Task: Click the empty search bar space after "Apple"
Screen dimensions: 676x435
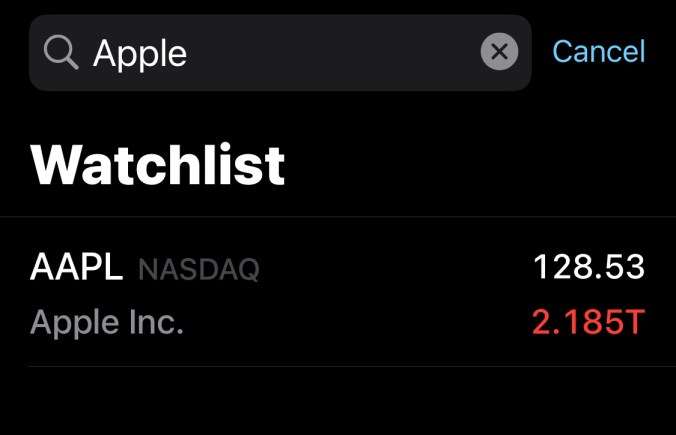Action: [330, 53]
